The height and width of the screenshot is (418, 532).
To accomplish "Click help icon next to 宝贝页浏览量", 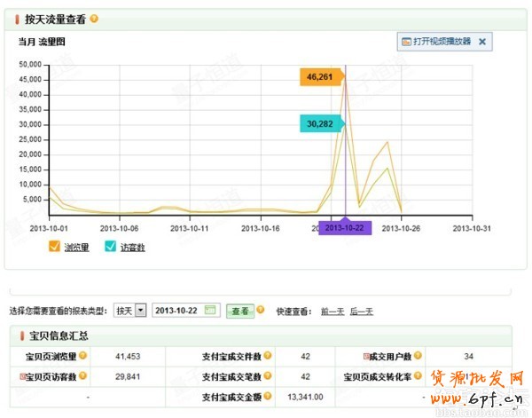I will pos(82,356).
